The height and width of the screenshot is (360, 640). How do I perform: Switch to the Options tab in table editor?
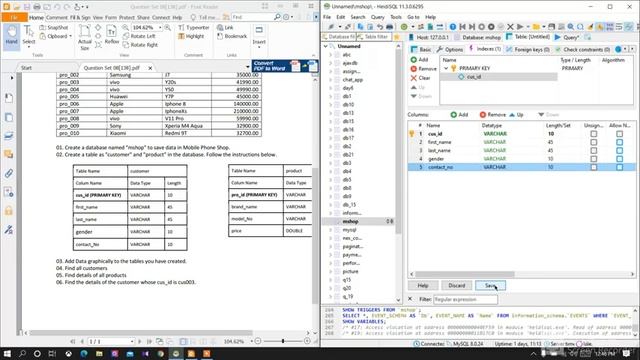click(x=450, y=49)
